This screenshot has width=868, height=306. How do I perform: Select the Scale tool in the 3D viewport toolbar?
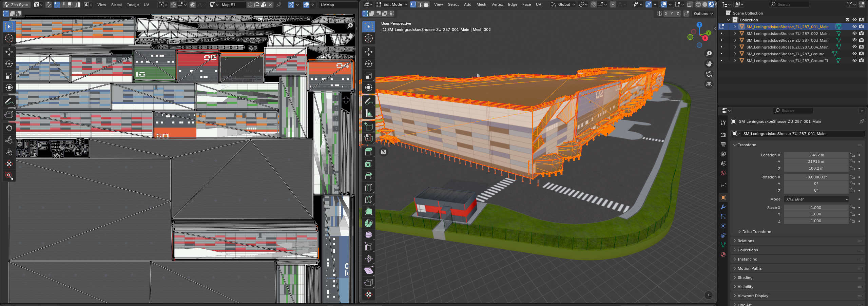pos(369,76)
